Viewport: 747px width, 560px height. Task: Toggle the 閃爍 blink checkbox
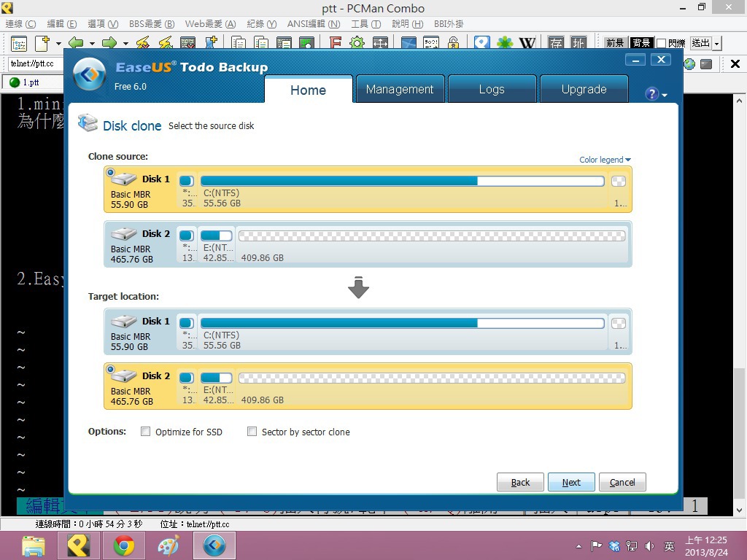tap(661, 43)
